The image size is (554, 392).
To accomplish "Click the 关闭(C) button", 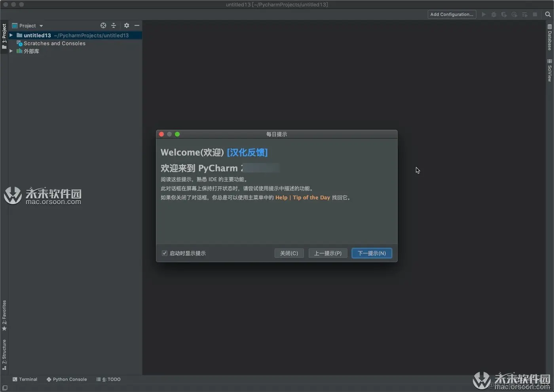I will pyautogui.click(x=289, y=253).
